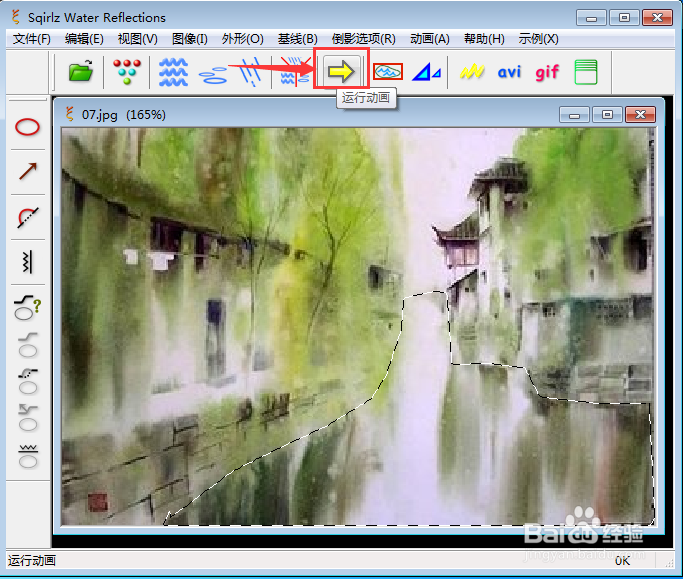Screen dimensions: 683x579
Task: Close the 07.jpg image window
Action: pos(640,115)
